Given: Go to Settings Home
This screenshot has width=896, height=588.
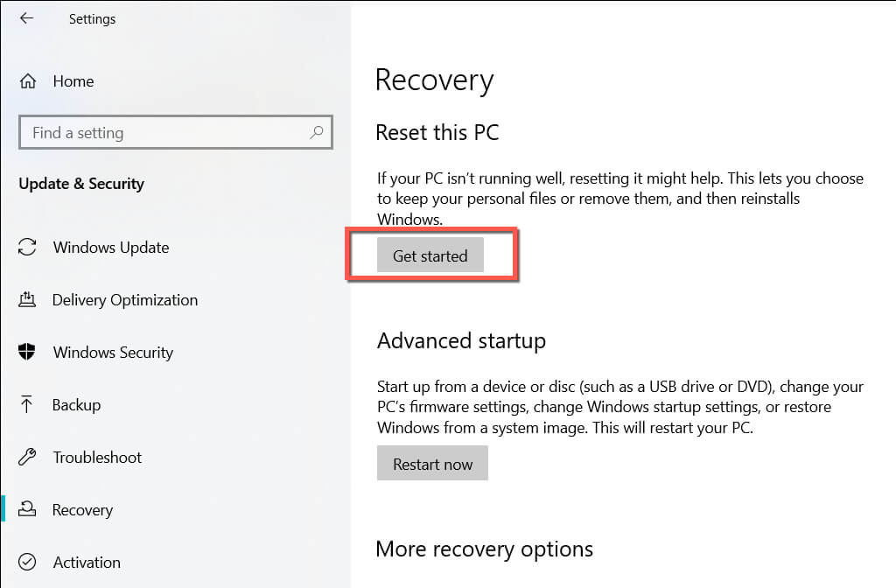Looking at the screenshot, I should (73, 81).
